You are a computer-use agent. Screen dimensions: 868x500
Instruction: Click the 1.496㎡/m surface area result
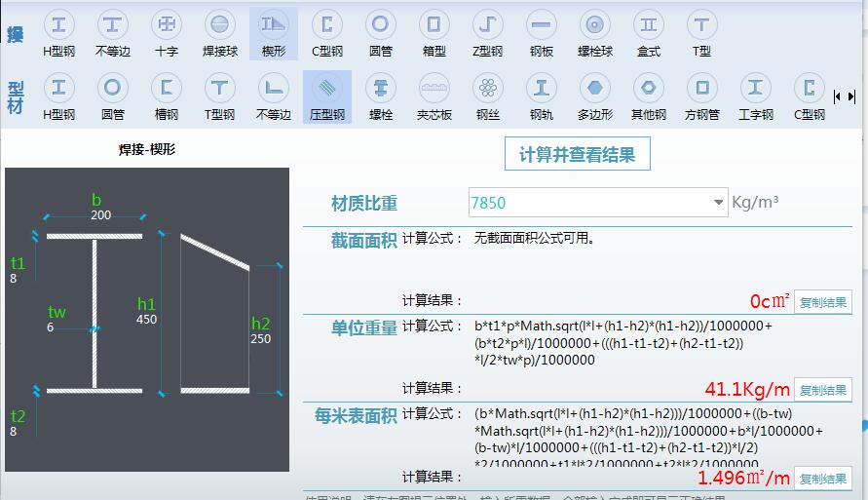pos(743,478)
